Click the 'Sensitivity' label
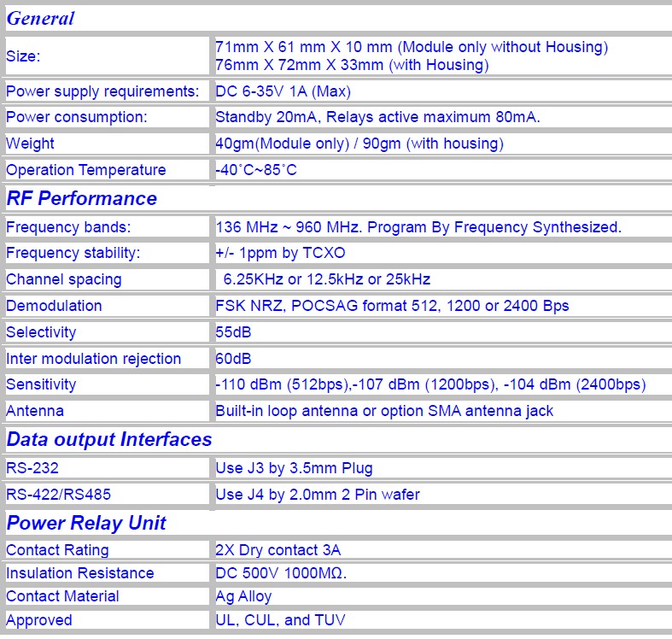Screen dimensions: 672x639 click(x=41, y=384)
